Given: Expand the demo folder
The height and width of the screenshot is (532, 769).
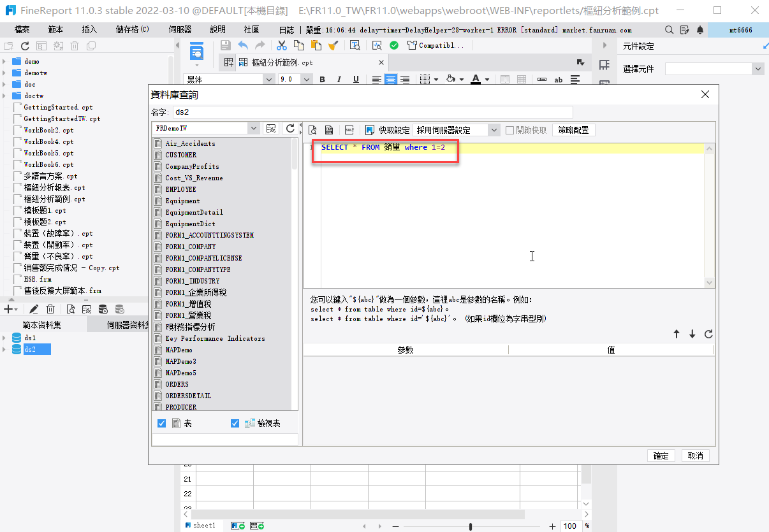Looking at the screenshot, I should (4, 61).
